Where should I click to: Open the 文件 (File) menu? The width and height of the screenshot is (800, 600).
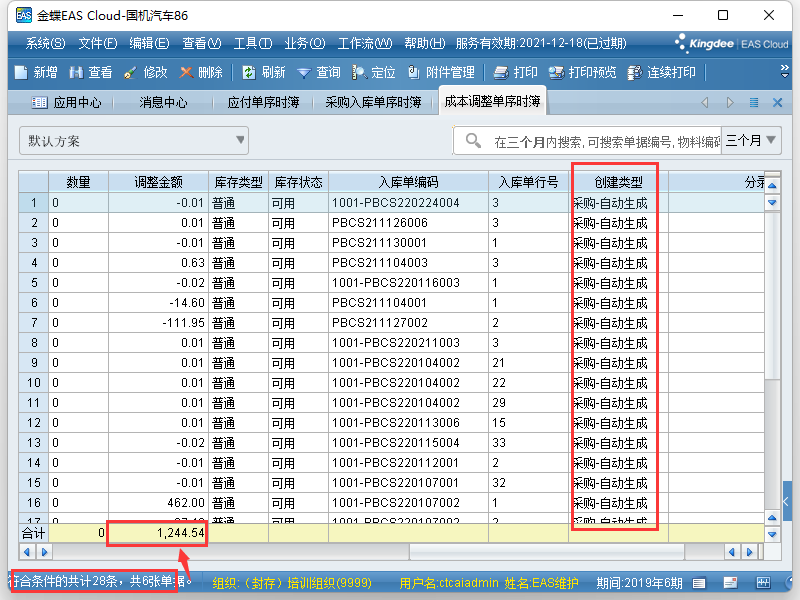click(97, 44)
